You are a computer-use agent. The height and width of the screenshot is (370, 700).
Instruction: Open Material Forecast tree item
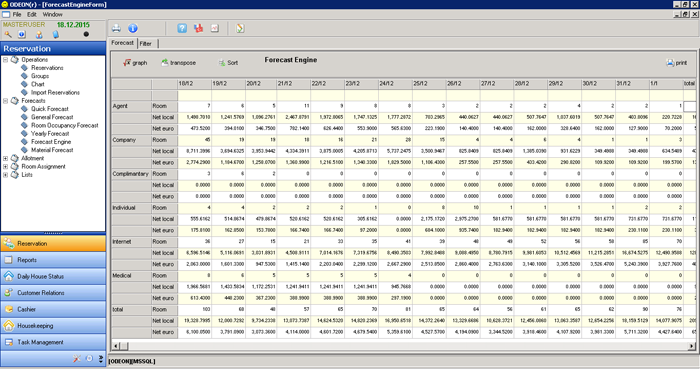(52, 150)
